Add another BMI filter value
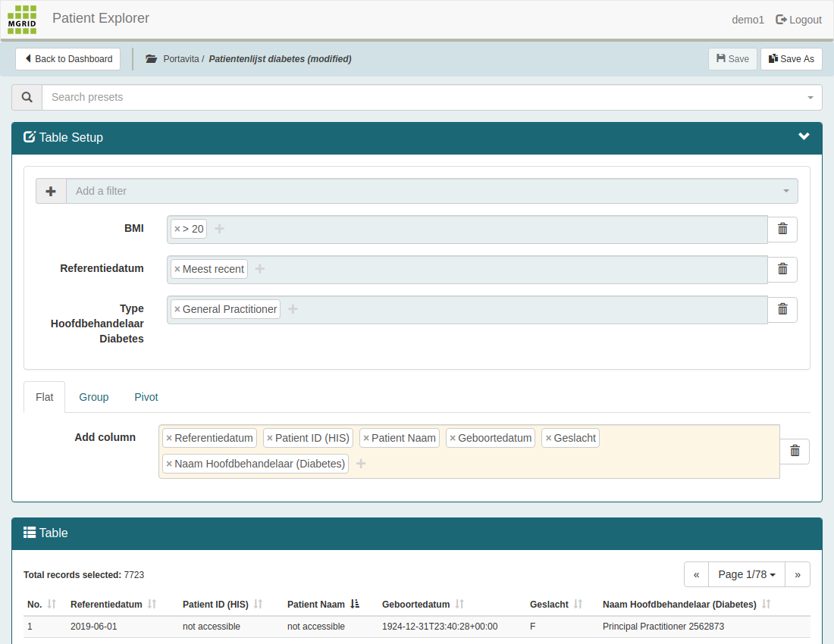 pos(219,229)
